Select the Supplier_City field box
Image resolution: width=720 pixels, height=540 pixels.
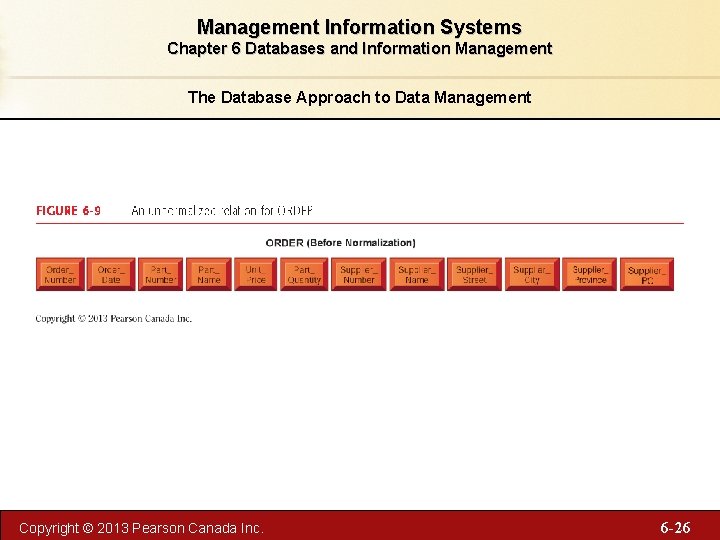coord(532,274)
